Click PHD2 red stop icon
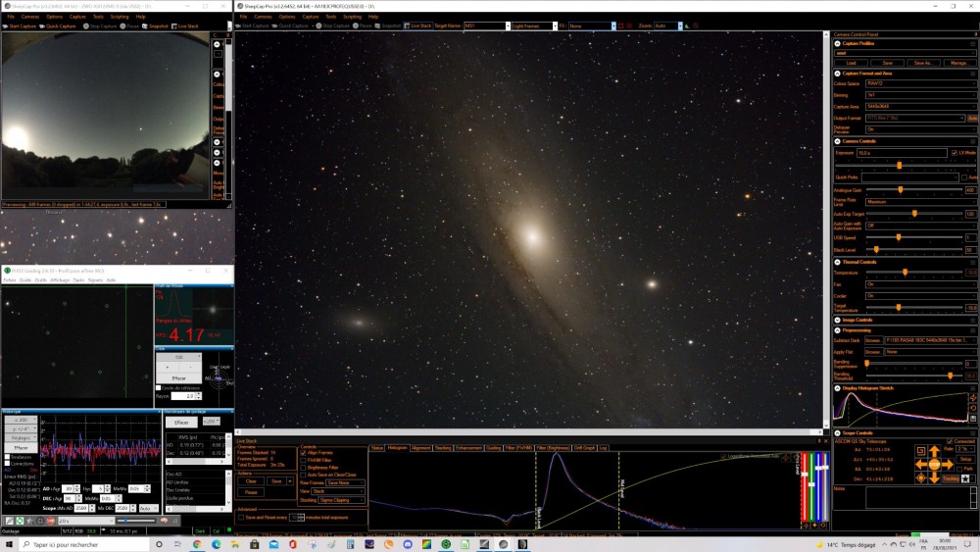 click(51, 521)
